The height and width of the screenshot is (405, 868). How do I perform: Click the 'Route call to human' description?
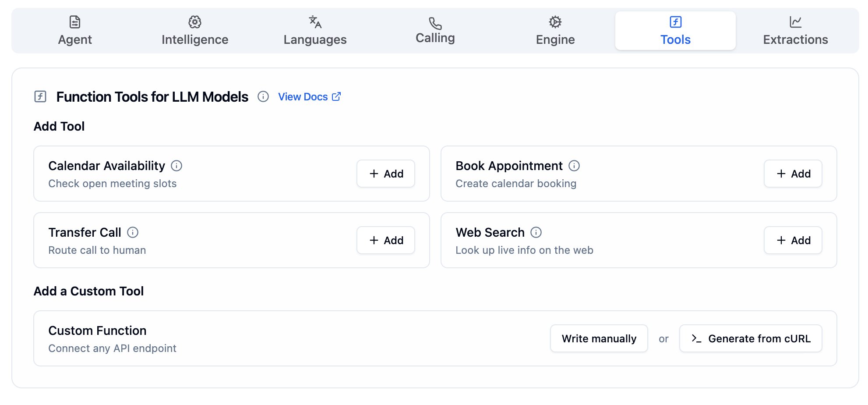coord(97,250)
